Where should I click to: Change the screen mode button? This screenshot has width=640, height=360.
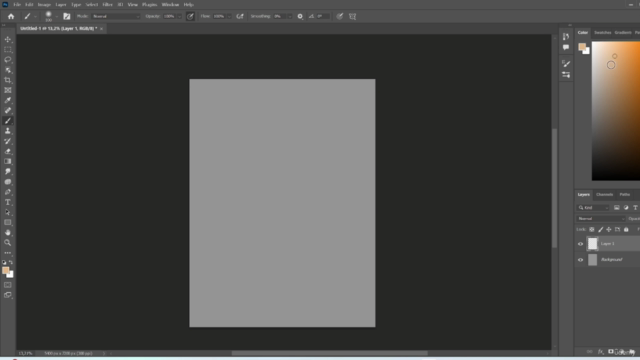pos(8,295)
